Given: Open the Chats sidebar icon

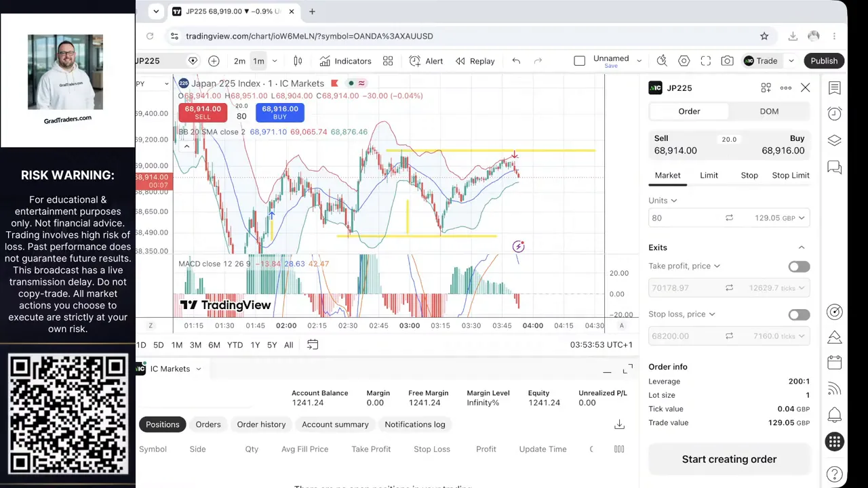Looking at the screenshot, I should coord(835,167).
